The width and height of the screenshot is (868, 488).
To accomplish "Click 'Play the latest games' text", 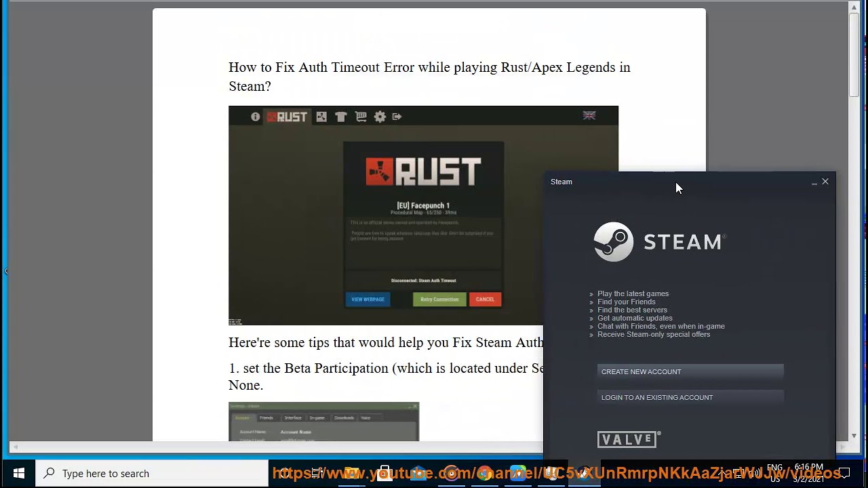I will pos(633,293).
